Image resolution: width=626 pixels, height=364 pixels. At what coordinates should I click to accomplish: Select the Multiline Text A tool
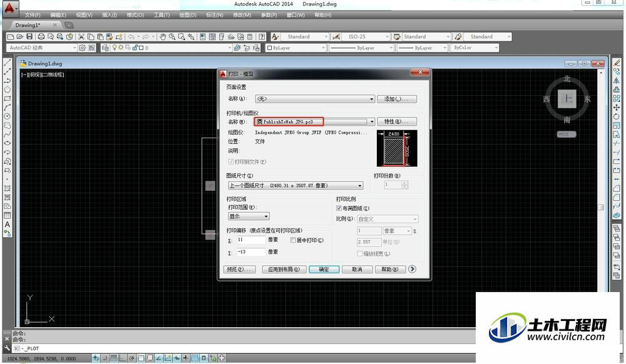(7, 225)
